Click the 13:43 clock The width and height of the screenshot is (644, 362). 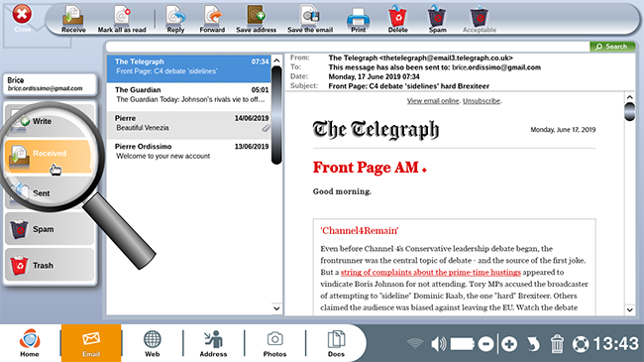pos(615,343)
